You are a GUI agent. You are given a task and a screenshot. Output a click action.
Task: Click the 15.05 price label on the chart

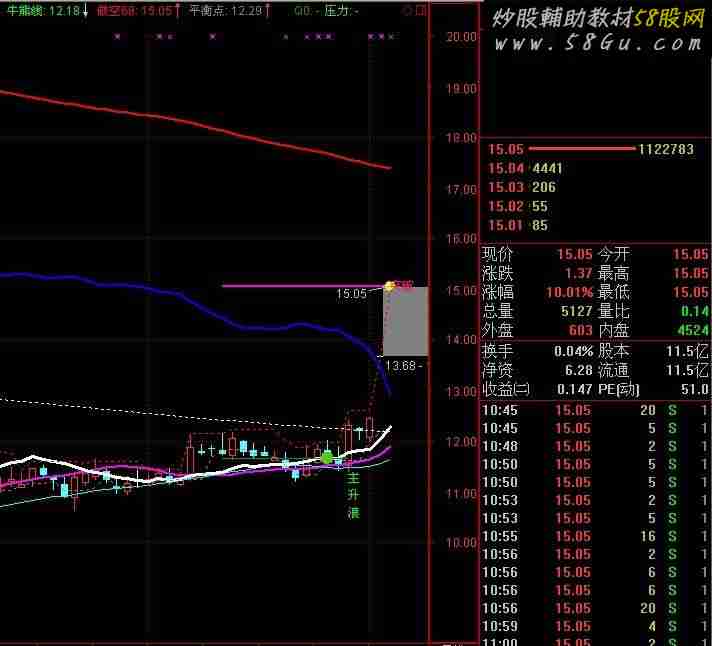point(351,294)
